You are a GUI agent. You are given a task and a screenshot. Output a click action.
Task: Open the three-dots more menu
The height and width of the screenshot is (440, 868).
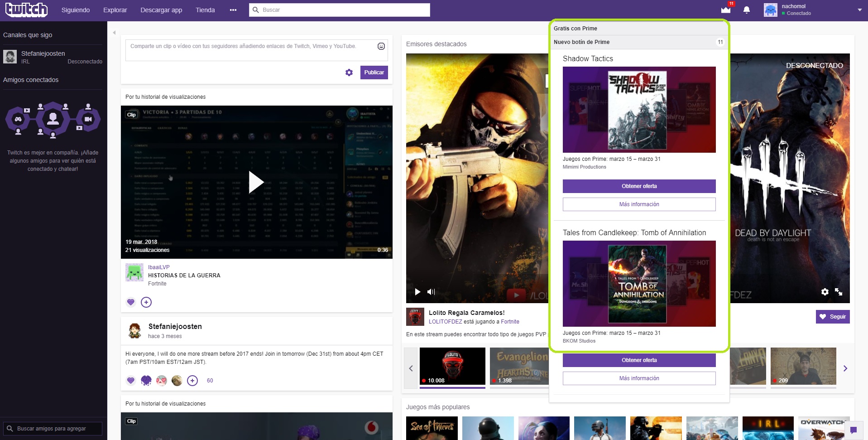tap(233, 10)
